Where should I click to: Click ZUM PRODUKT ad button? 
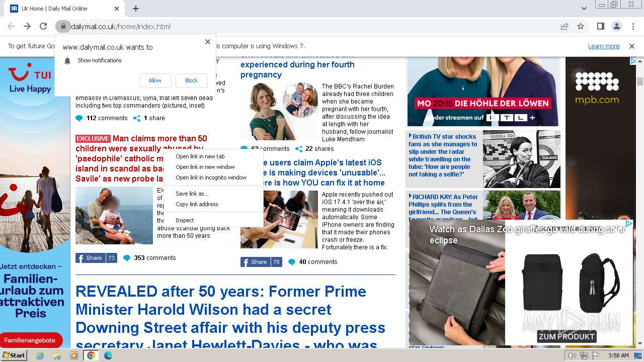(567, 336)
